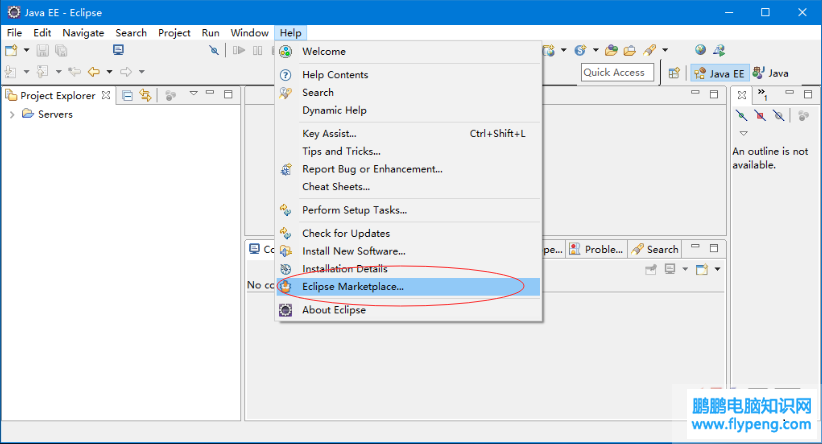This screenshot has width=822, height=444.
Task: Choose Tips and Tricks...
Action: 408,151
